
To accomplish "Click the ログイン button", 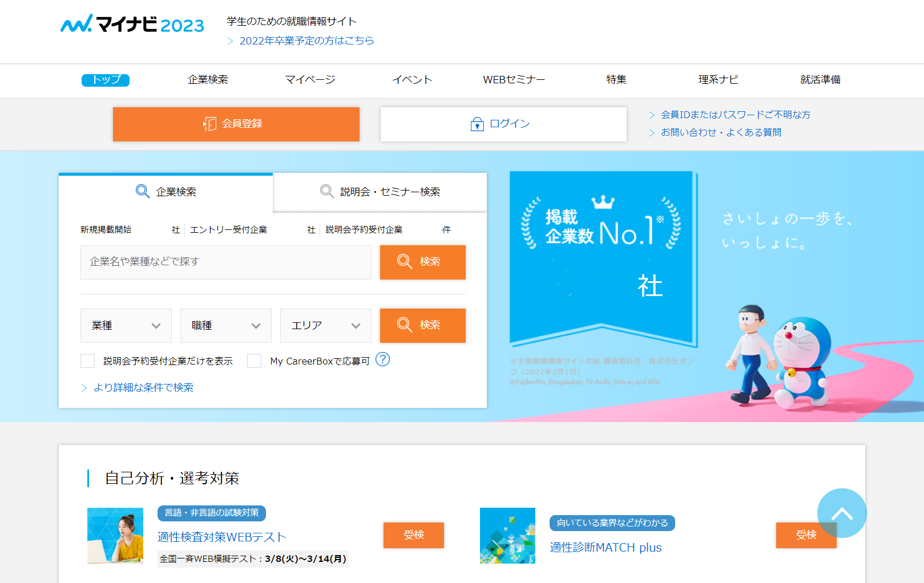I will (x=503, y=124).
